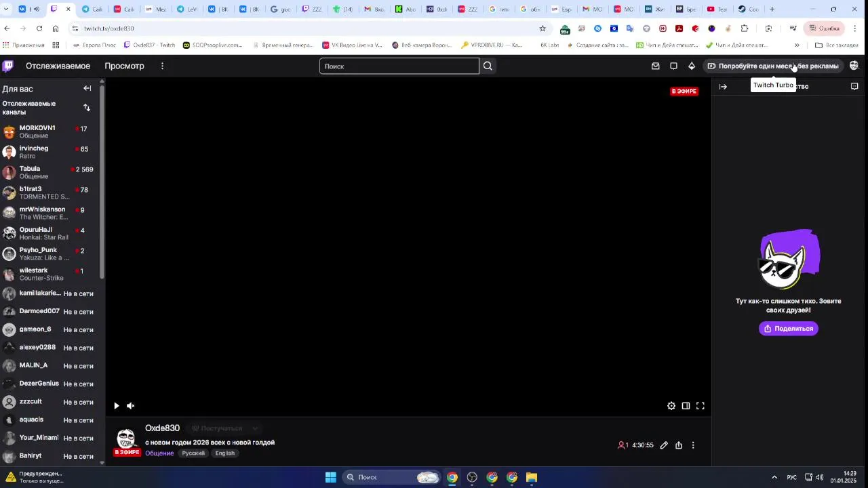
Task: Sort followed channels with the arrows icon
Action: pos(86,108)
